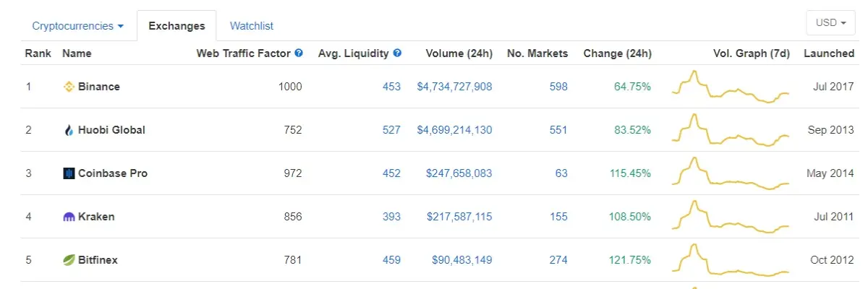Click Binance web traffic value 1000
868x289 pixels.
click(290, 87)
